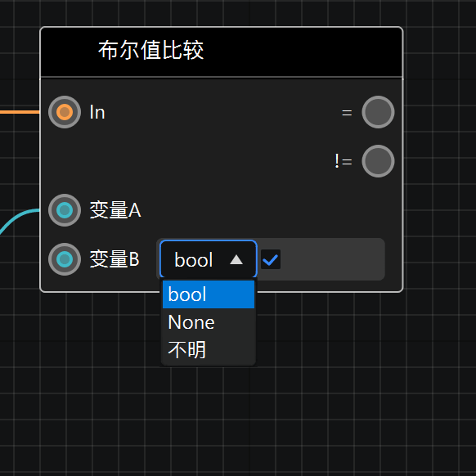
Task: Click the triangle arrow on bool selector
Action: pyautogui.click(x=236, y=259)
